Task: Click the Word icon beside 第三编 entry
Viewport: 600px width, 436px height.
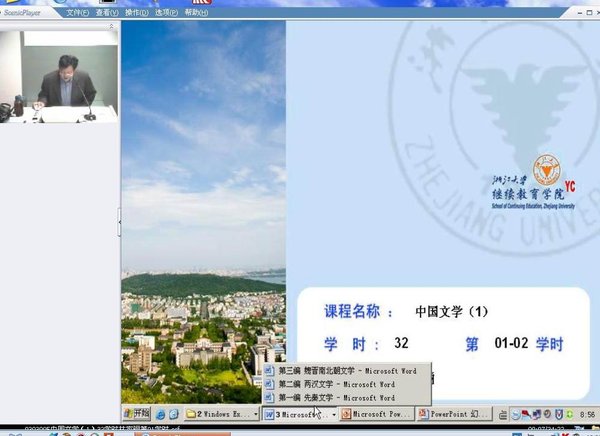Action: (x=269, y=370)
